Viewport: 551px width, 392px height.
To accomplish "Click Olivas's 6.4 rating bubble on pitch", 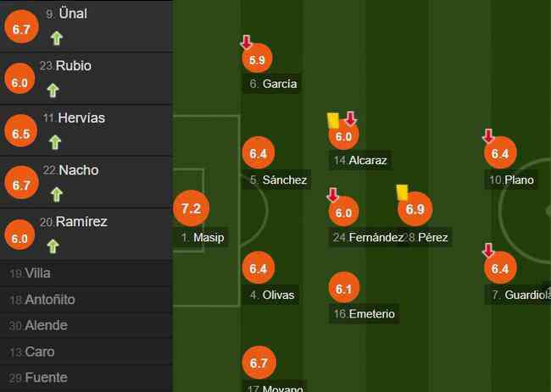I will 259,268.
